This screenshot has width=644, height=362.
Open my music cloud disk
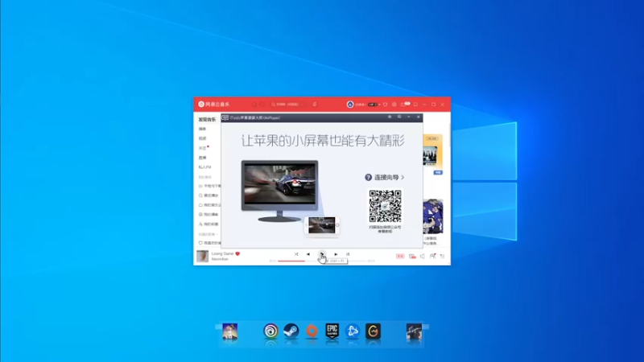point(209,205)
